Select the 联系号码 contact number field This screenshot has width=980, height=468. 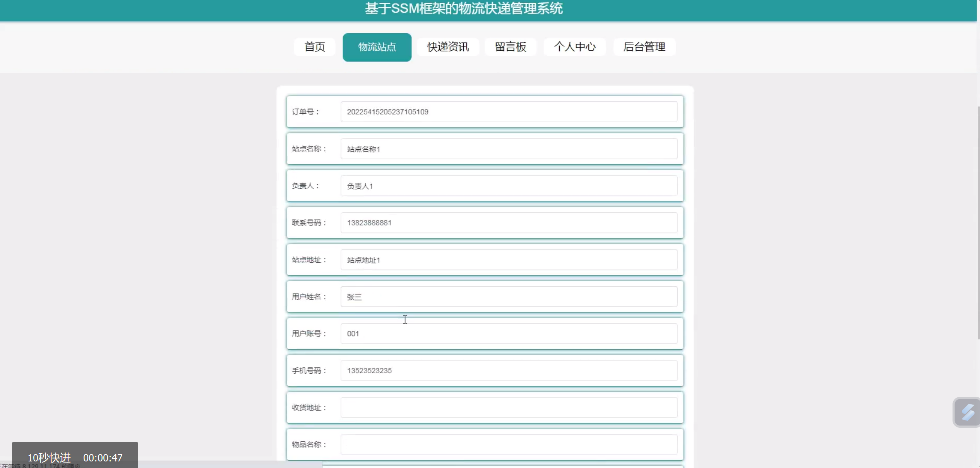tap(509, 223)
